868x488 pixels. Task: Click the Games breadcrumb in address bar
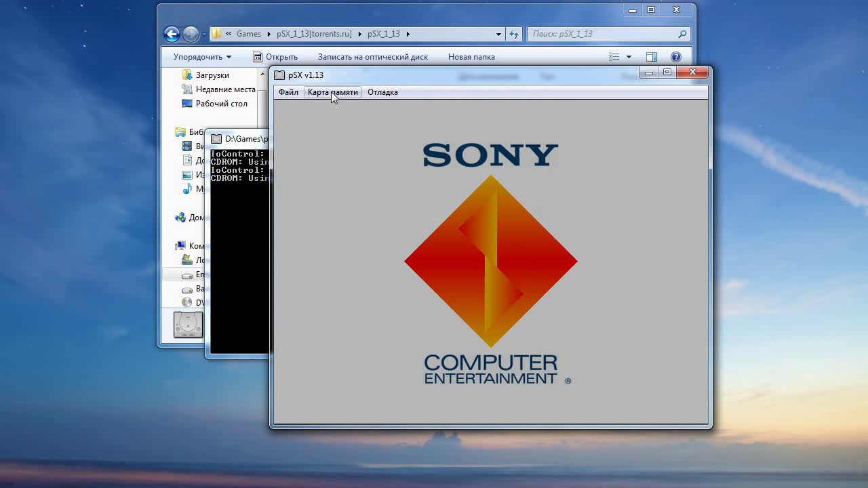pyautogui.click(x=249, y=34)
